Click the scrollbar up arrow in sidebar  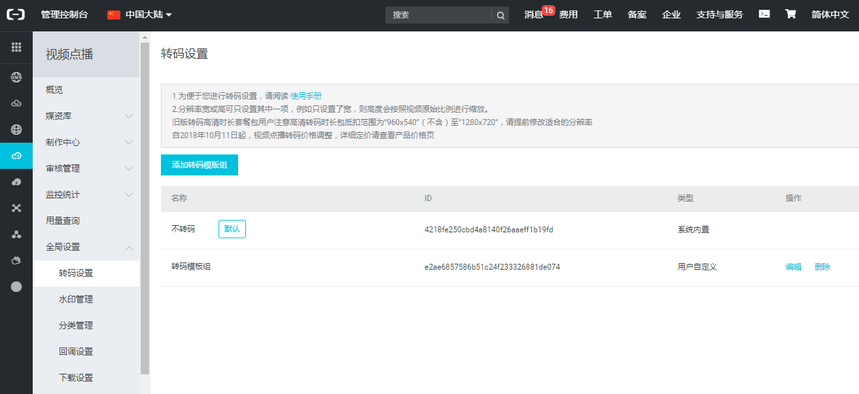[145, 38]
